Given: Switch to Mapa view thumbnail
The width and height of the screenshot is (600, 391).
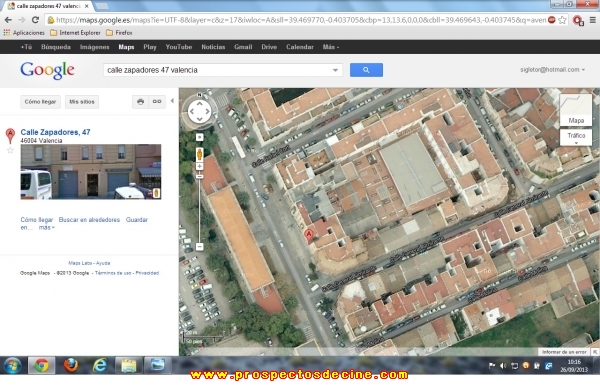Looking at the screenshot, I should click(x=576, y=110).
